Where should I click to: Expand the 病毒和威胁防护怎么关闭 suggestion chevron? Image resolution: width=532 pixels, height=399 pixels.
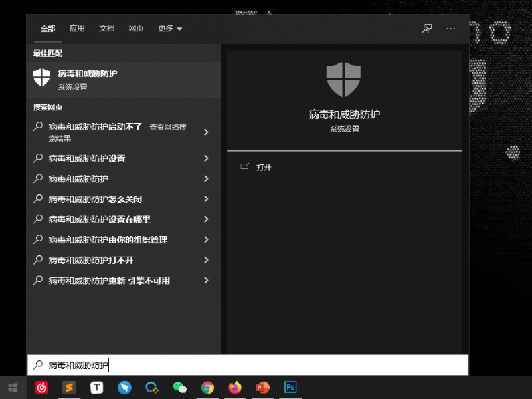pyautogui.click(x=207, y=199)
